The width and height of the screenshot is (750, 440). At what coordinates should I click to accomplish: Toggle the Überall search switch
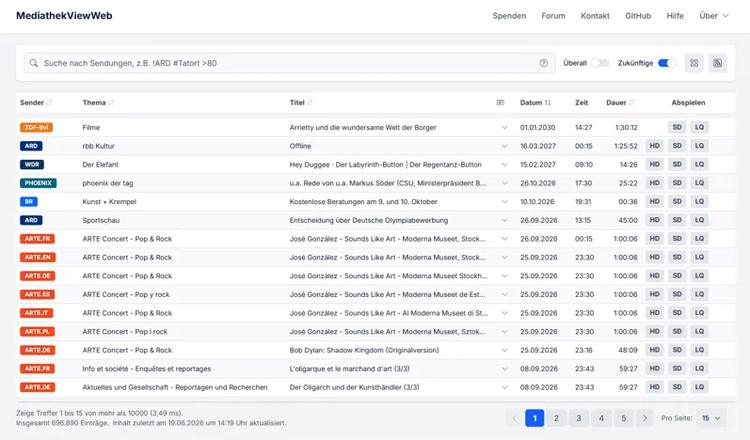[x=600, y=63]
